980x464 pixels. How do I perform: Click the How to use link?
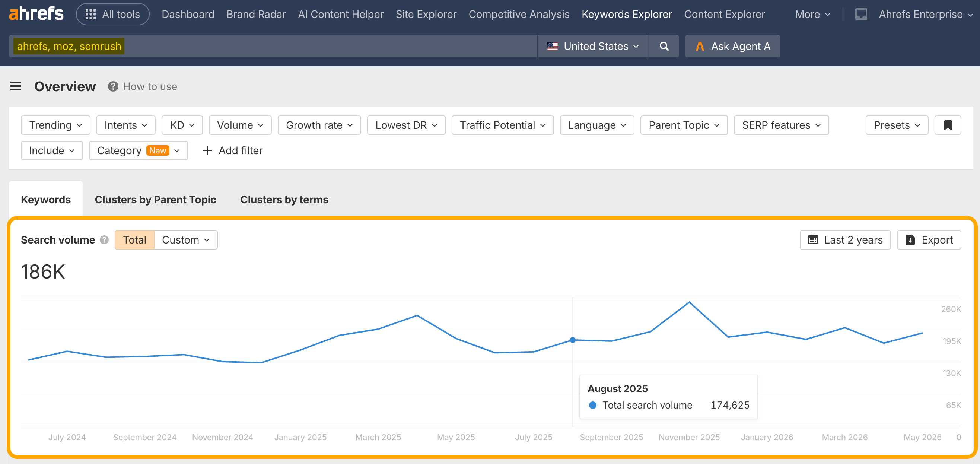click(150, 86)
